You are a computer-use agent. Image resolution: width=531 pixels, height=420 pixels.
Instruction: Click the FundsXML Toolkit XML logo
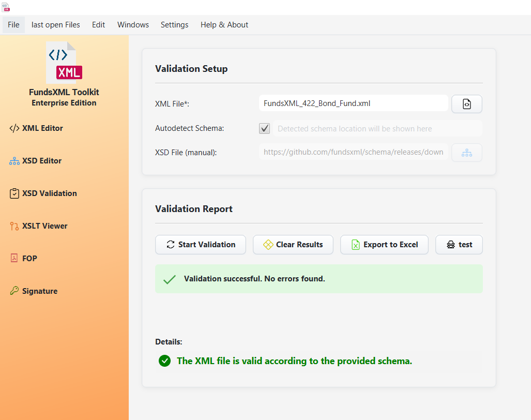click(64, 63)
